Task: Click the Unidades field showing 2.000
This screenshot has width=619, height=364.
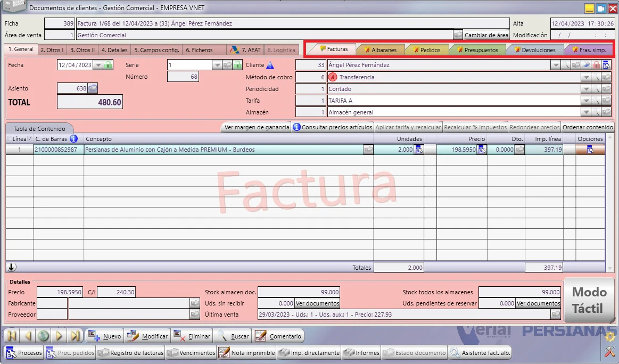Action: tap(393, 150)
